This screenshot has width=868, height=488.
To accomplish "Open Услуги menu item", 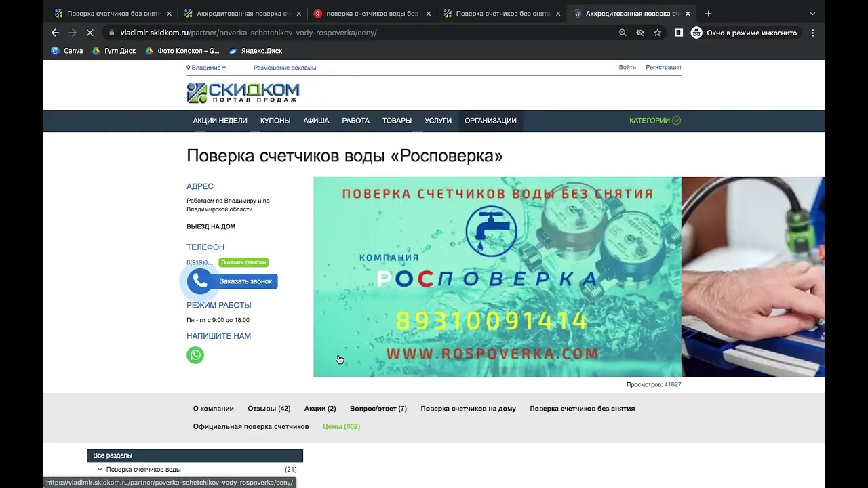I will [438, 121].
